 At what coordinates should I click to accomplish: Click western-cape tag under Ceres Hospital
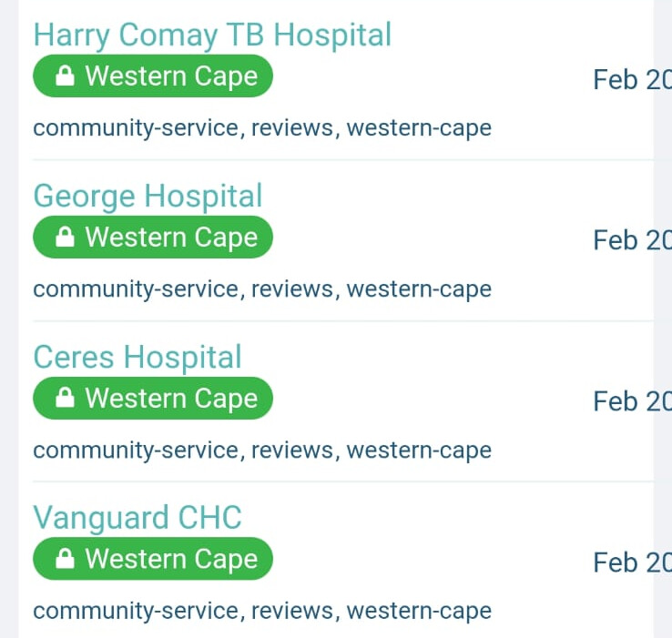point(419,451)
